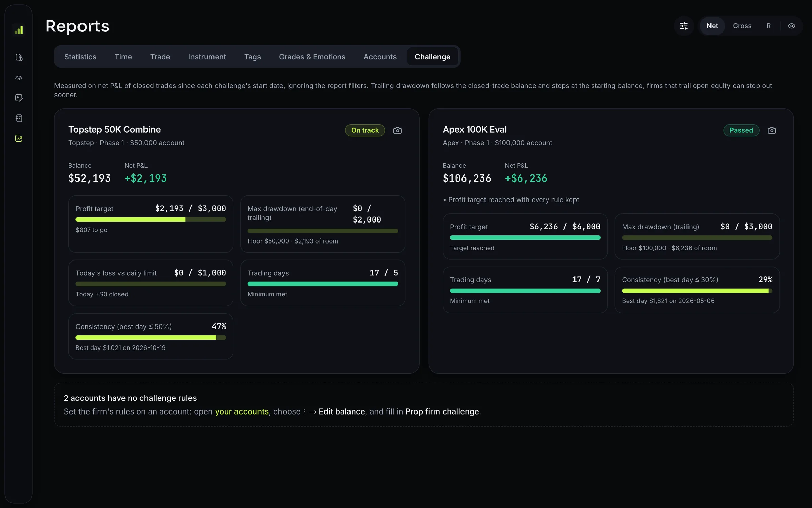The width and height of the screenshot is (812, 508).
Task: Open the notebook journal icon in sidebar
Action: (x=19, y=118)
